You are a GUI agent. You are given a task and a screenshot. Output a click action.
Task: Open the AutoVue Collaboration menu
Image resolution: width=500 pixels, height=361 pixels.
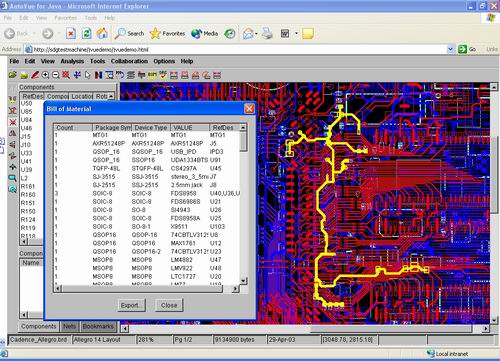129,61
